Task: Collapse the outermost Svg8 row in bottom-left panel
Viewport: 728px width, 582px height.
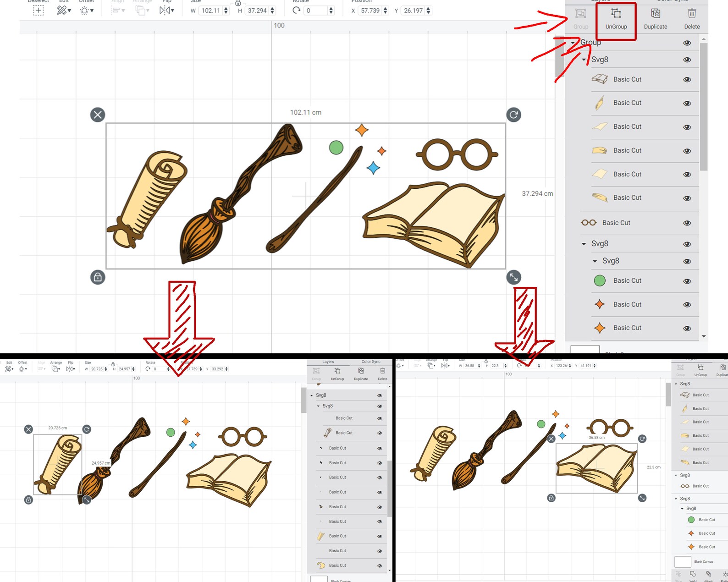Action: tap(312, 395)
